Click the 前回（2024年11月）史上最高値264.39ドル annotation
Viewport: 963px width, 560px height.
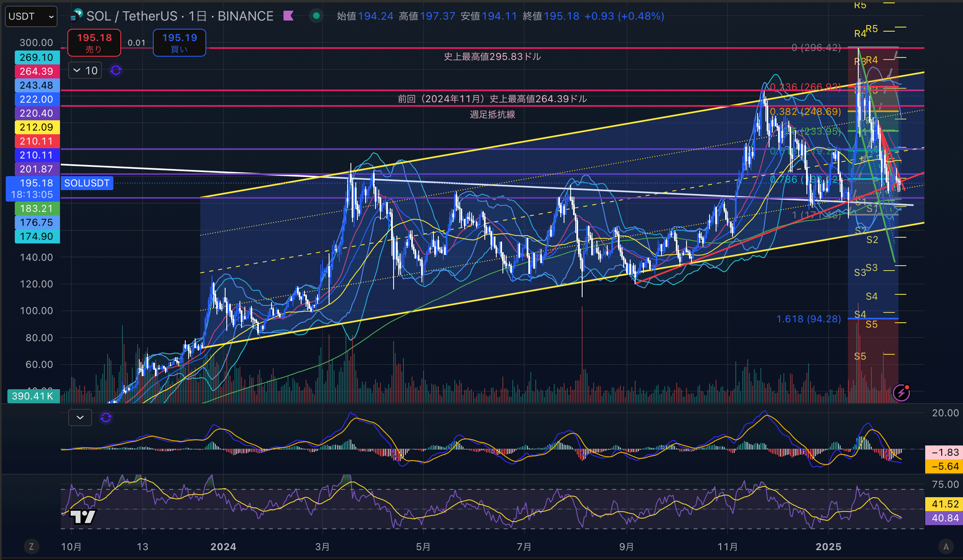pyautogui.click(x=492, y=99)
